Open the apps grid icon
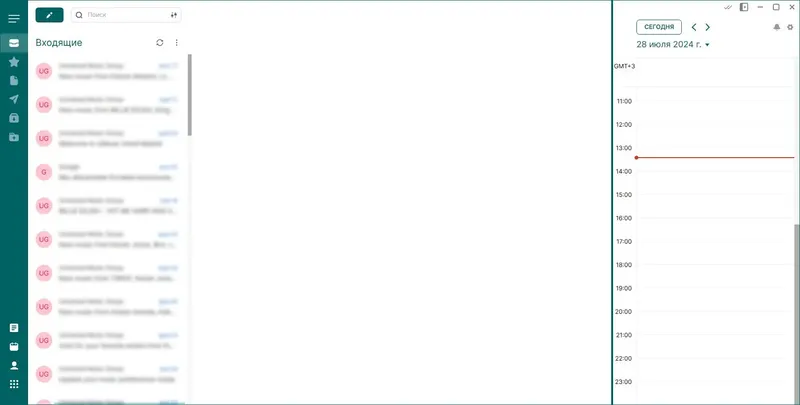Viewport: 800px width, 405px height. coord(14,384)
